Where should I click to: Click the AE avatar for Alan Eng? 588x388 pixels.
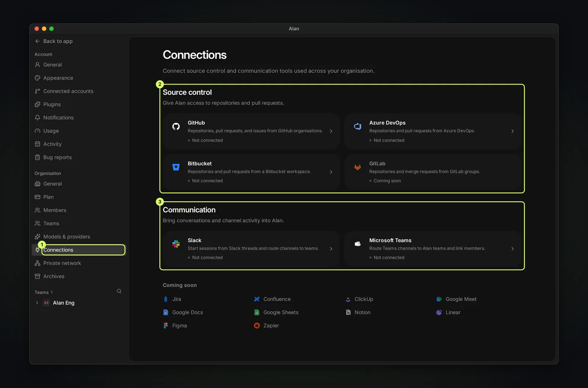[46, 303]
